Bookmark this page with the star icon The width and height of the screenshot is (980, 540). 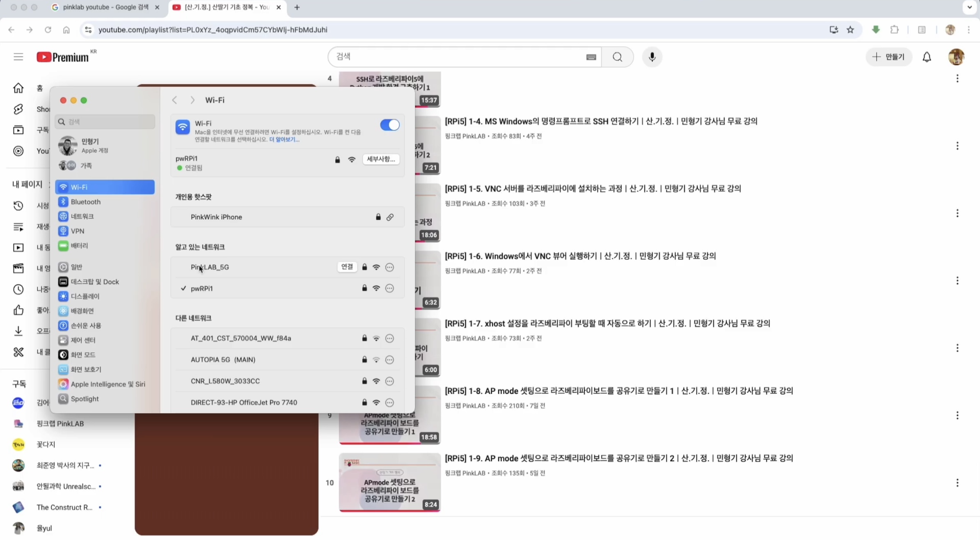(850, 30)
